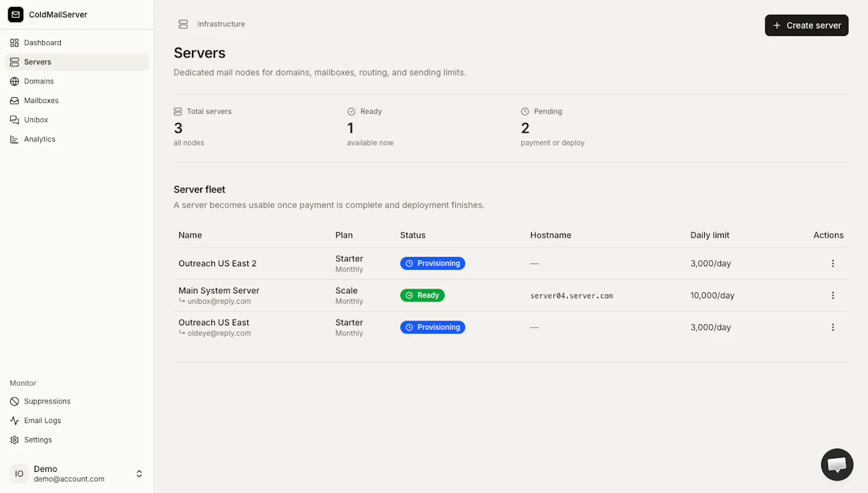Screen dimensions: 868x493
Task: Click unibox@reply.com under Main System Server
Action: click(x=219, y=302)
